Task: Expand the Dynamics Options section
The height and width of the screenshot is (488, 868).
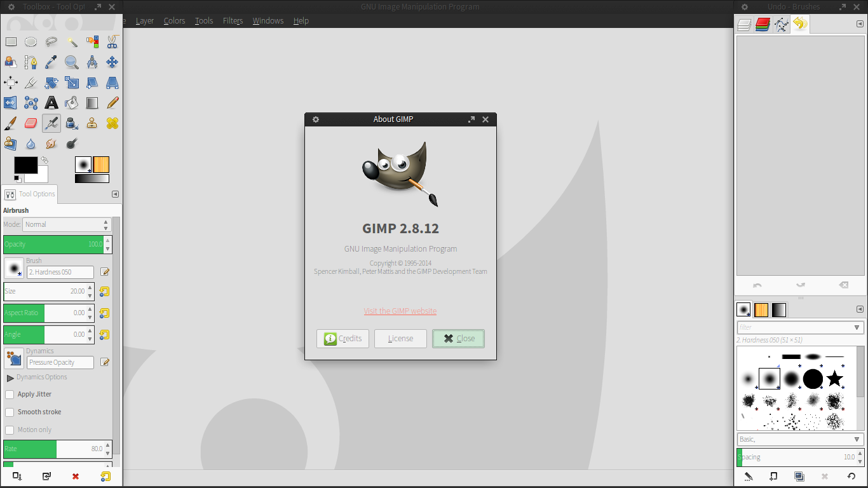Action: point(10,377)
